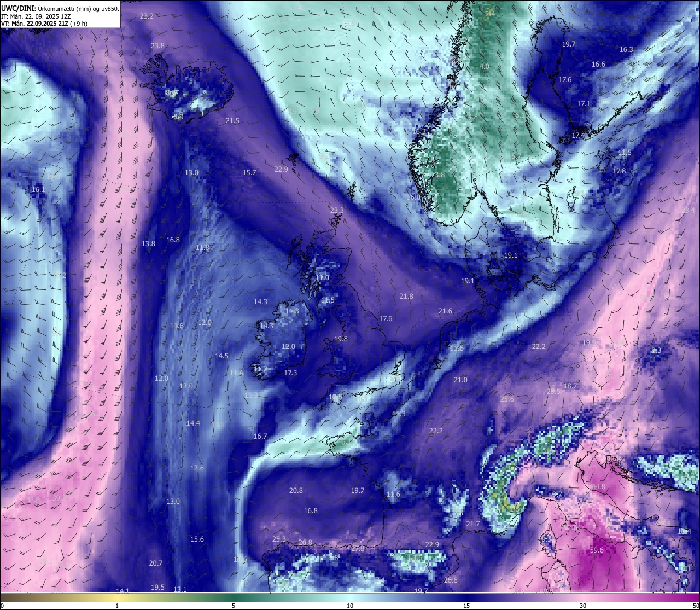The width and height of the screenshot is (700, 610).
Task: Click the 25.3 value label
Action: 279,539
